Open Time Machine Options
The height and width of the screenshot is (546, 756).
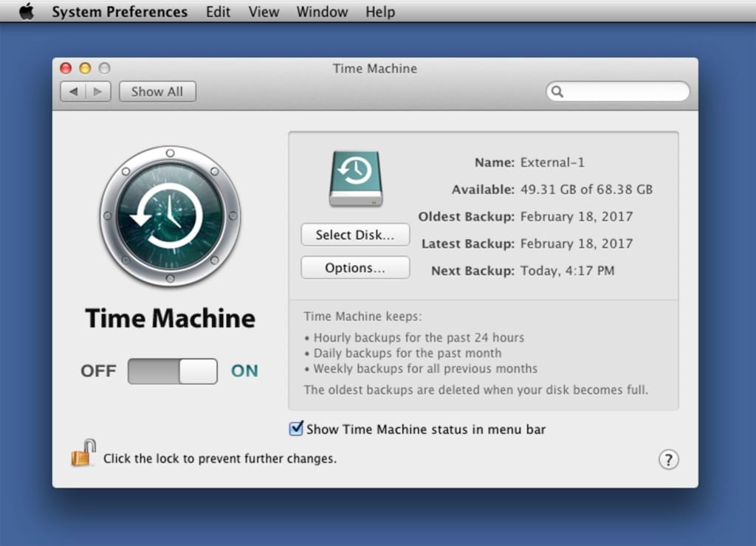[x=354, y=267]
